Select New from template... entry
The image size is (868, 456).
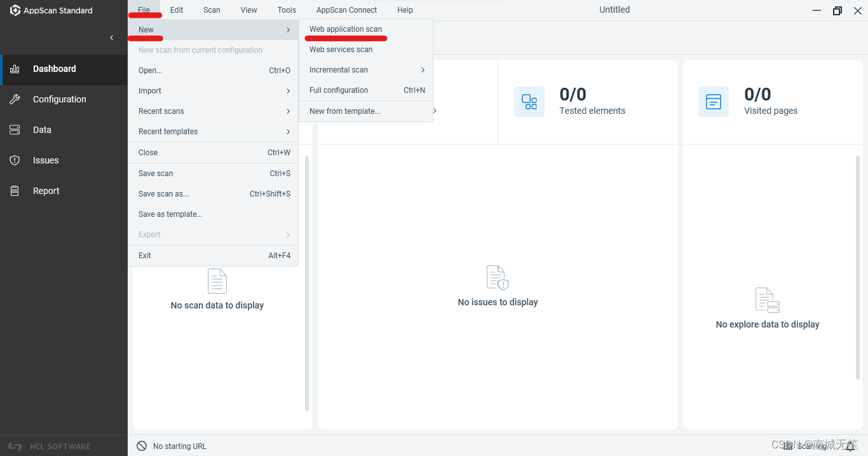point(366,111)
